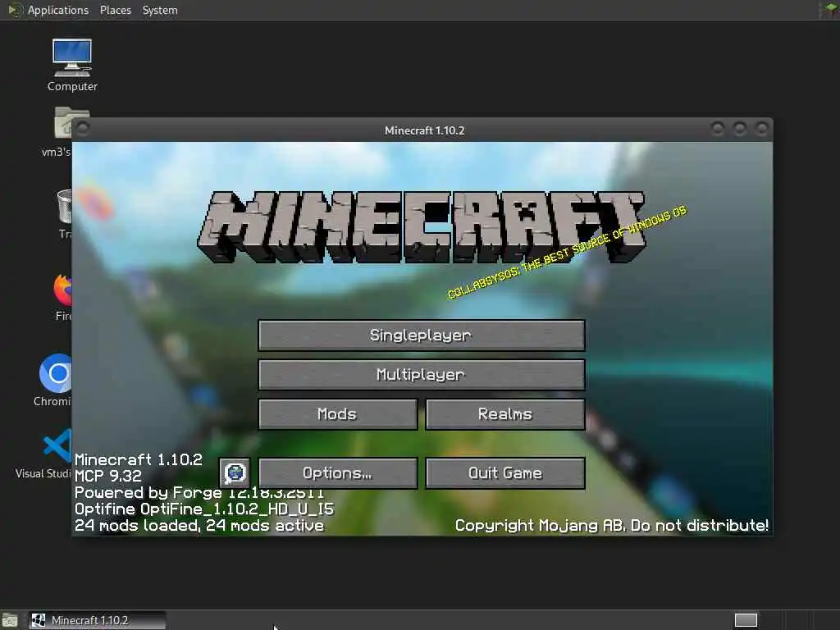Open the Places menu

click(x=115, y=10)
